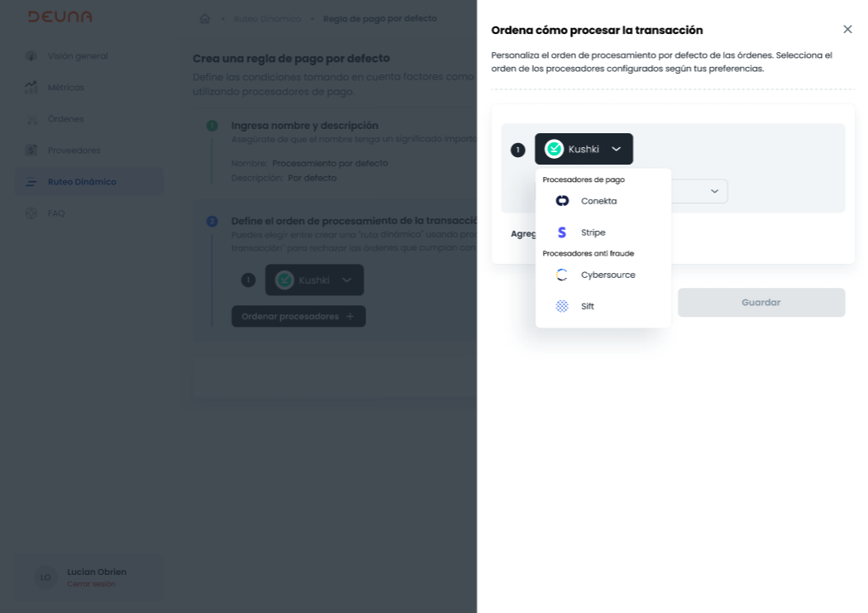Click the DEUNA logo
The image size is (868, 613).
pos(60,17)
